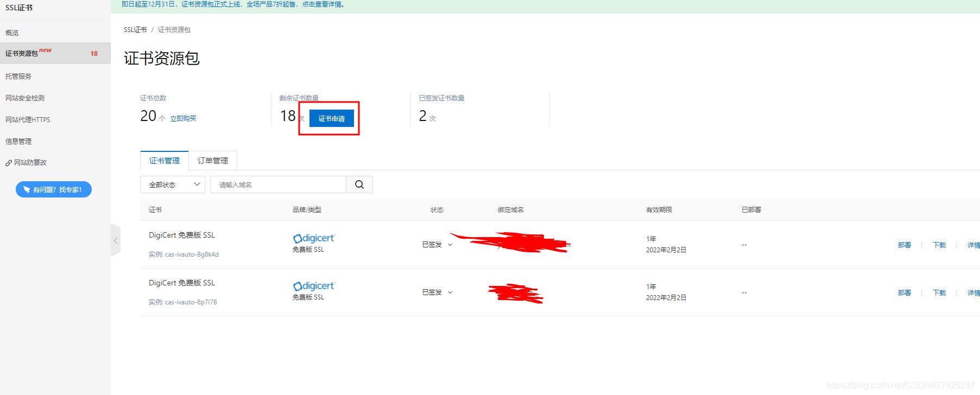The width and height of the screenshot is (980, 395).
Task: Select 证书资源包 sidebar item
Action: (55, 53)
